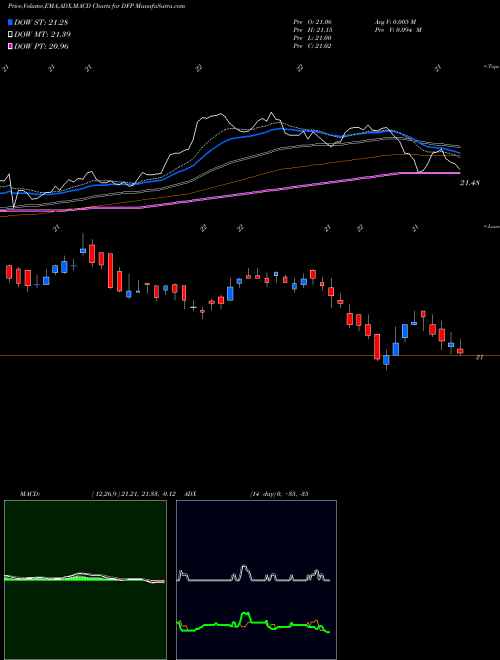Viewport: 500px width, 660px height.
Task: Click the 21.48 price label beside EMA lines
Action: [470, 183]
